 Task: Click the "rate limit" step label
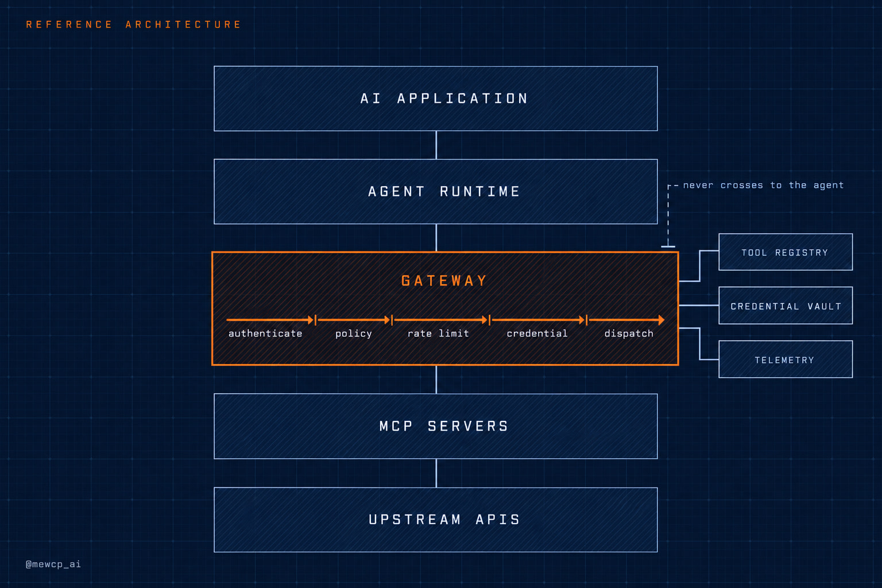(x=438, y=333)
